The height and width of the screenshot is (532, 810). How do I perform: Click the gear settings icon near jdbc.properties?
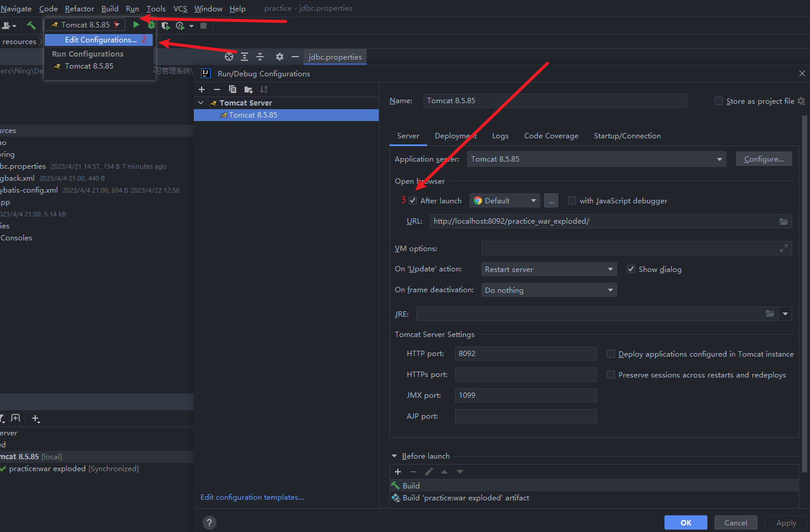279,57
